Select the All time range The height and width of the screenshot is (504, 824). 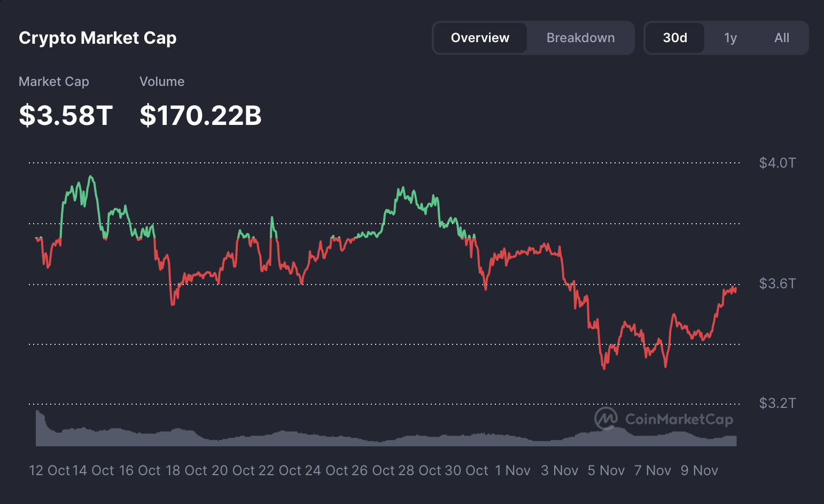pos(781,37)
